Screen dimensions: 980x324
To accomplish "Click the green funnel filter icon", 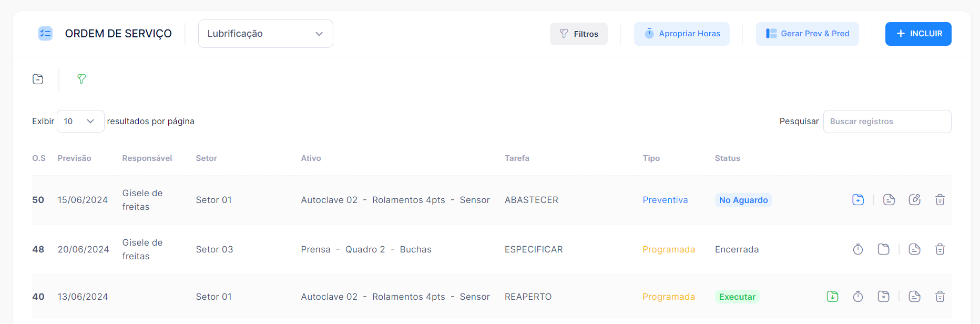I will tap(81, 79).
